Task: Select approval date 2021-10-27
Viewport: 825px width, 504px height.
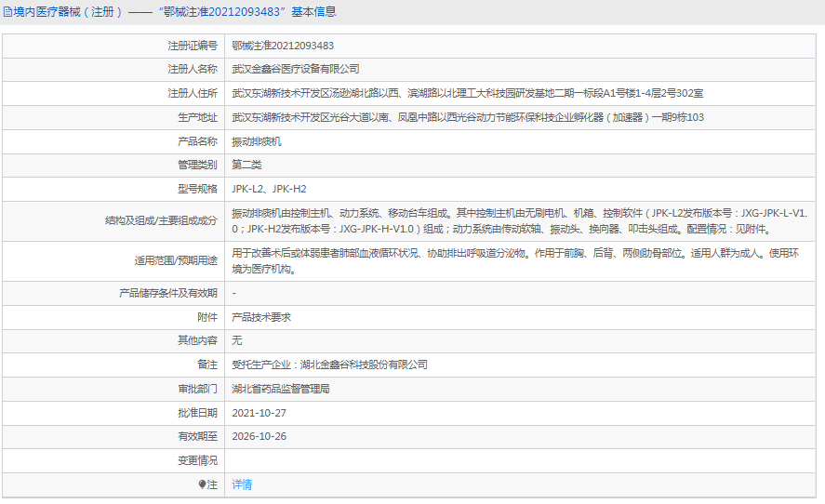Action: [259, 413]
